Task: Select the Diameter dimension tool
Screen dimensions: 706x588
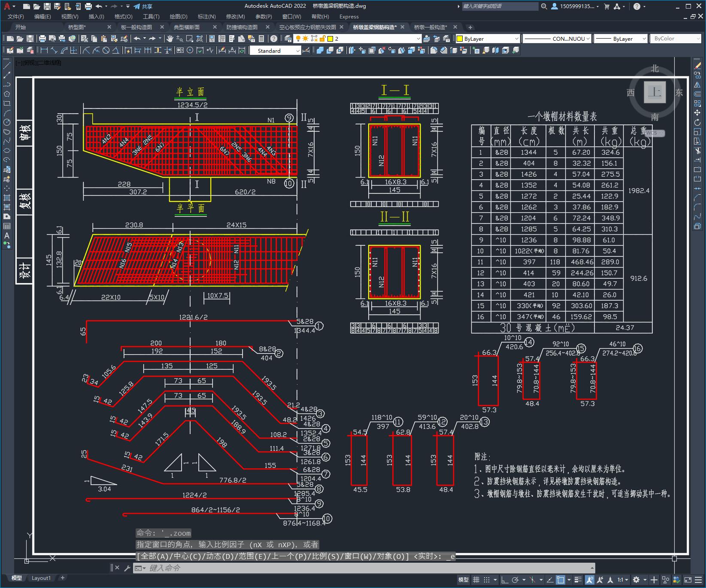Action: [x=106, y=51]
